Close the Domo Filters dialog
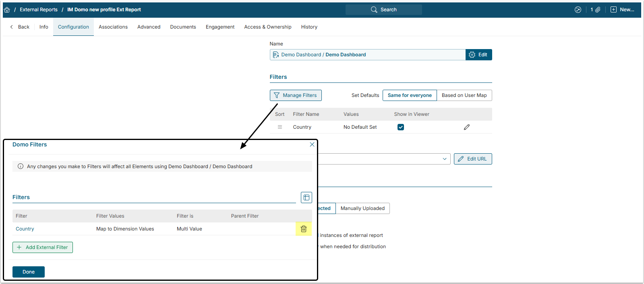This screenshot has width=644, height=284. point(312,144)
